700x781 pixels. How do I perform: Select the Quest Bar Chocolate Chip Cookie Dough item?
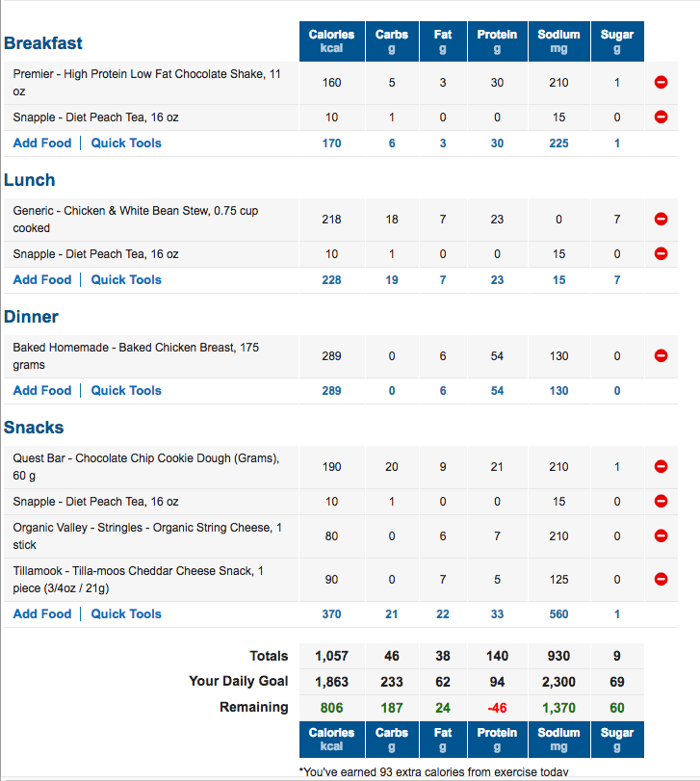click(x=146, y=467)
